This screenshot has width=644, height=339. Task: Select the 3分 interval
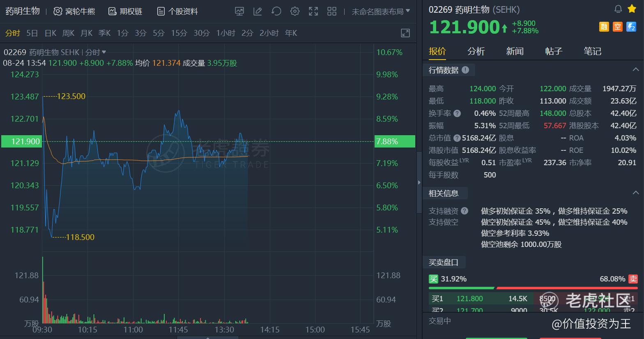[x=140, y=33]
